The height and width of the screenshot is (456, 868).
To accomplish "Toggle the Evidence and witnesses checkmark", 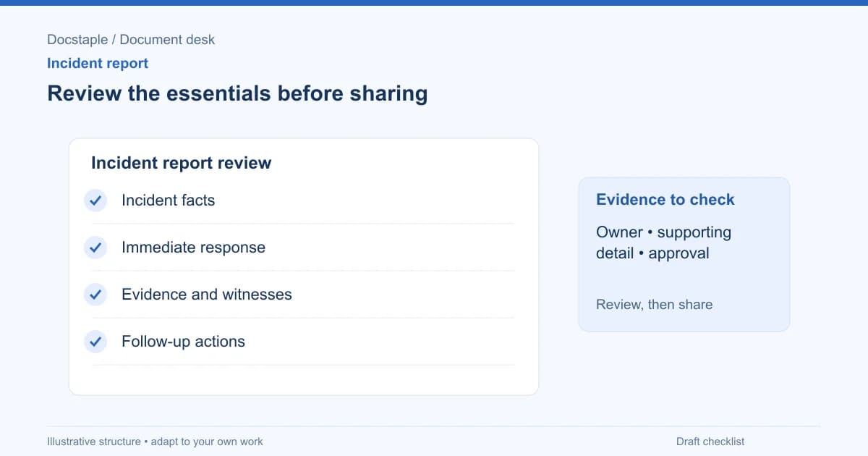I will point(95,295).
